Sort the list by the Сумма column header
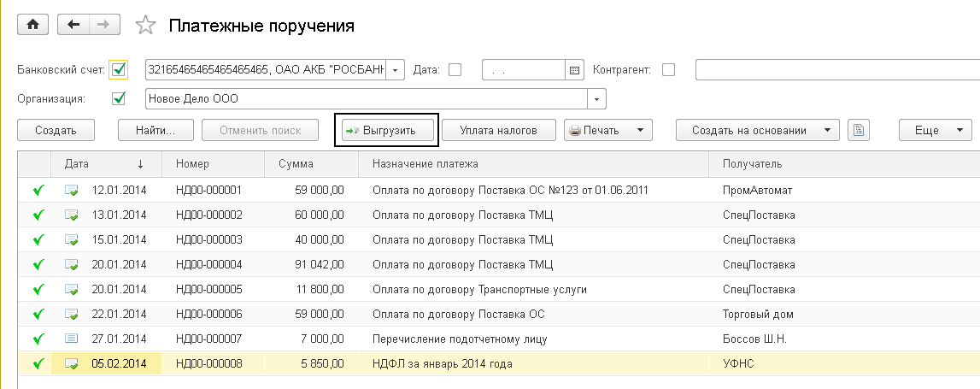 (x=296, y=163)
